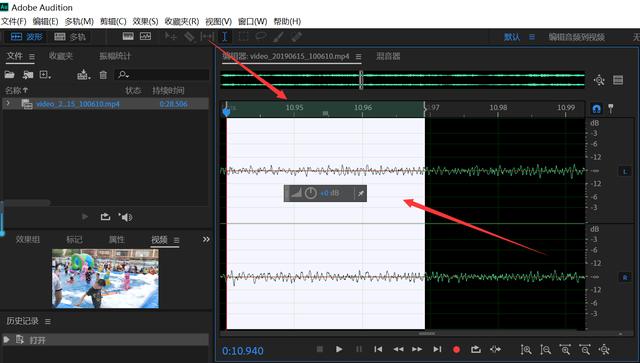
Task: Open the 效果(S) menu
Action: coord(145,21)
